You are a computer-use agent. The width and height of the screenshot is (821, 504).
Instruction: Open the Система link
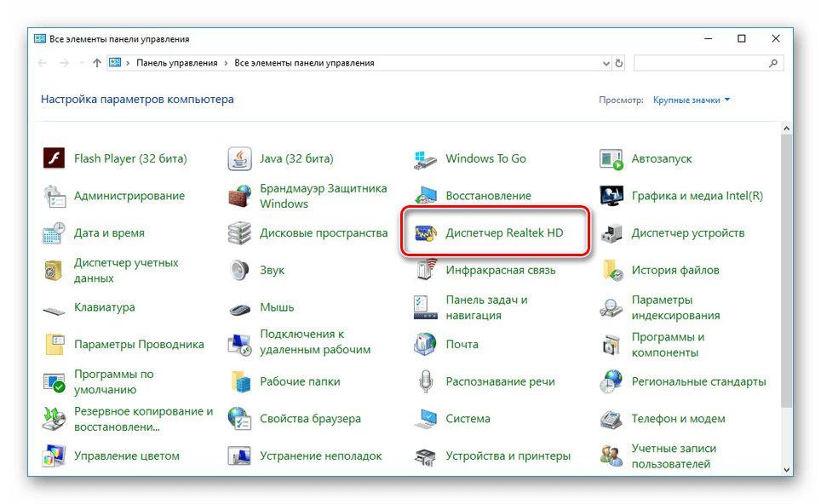[x=468, y=419]
